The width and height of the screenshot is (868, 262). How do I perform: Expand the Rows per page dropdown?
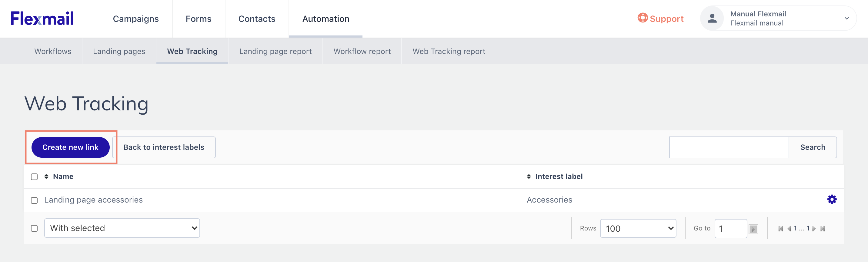[x=638, y=228]
